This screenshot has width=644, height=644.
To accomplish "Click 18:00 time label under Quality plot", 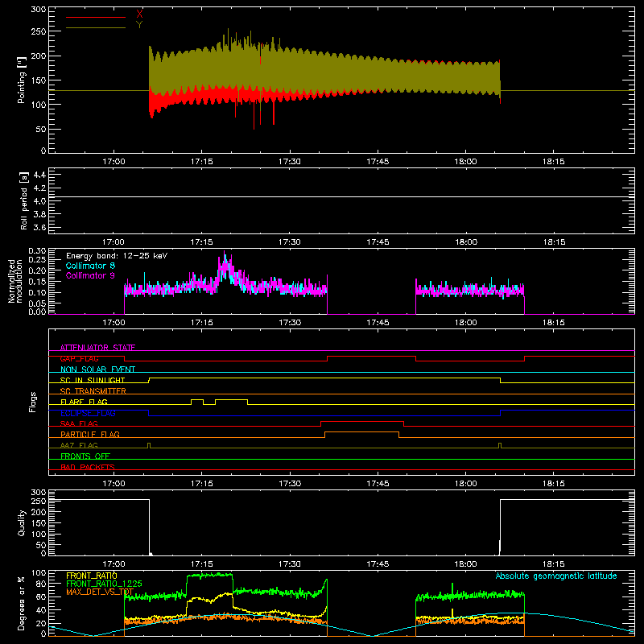I will (466, 564).
